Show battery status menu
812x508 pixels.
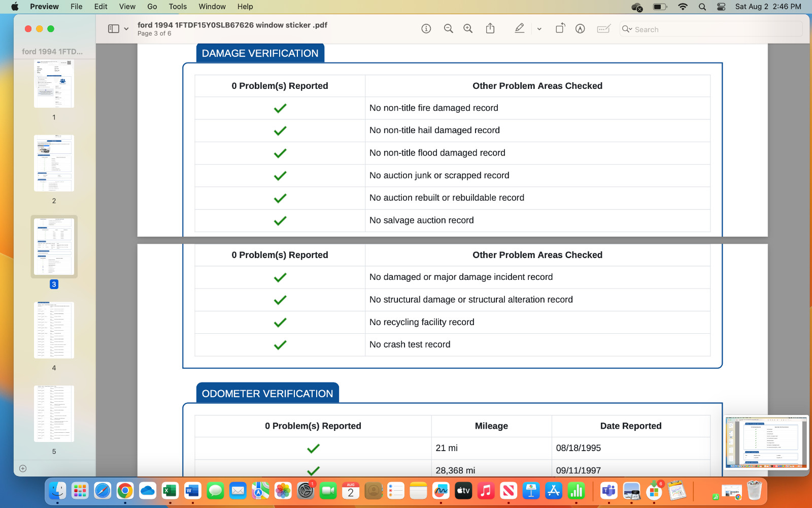point(660,7)
